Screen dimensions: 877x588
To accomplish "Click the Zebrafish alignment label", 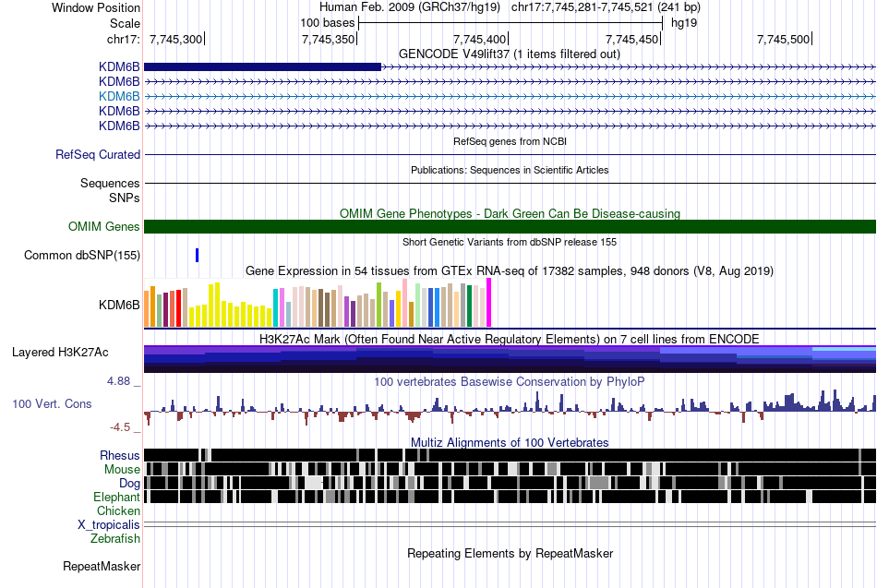I will (115, 539).
